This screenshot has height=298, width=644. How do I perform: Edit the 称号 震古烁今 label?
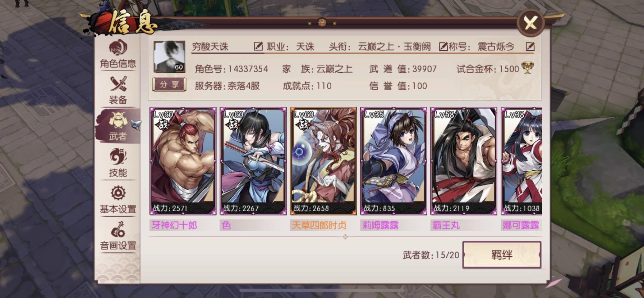point(530,46)
